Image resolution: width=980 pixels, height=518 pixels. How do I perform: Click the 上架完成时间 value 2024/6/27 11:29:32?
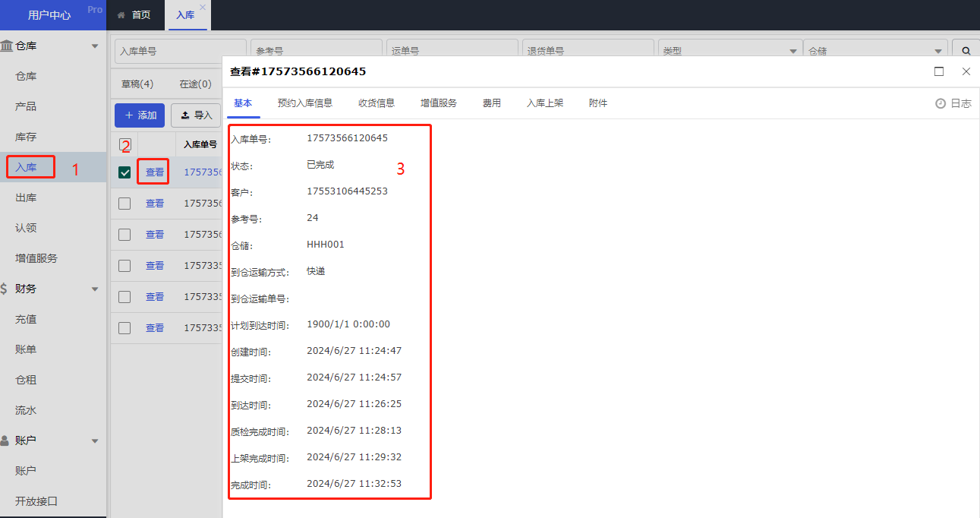point(354,457)
